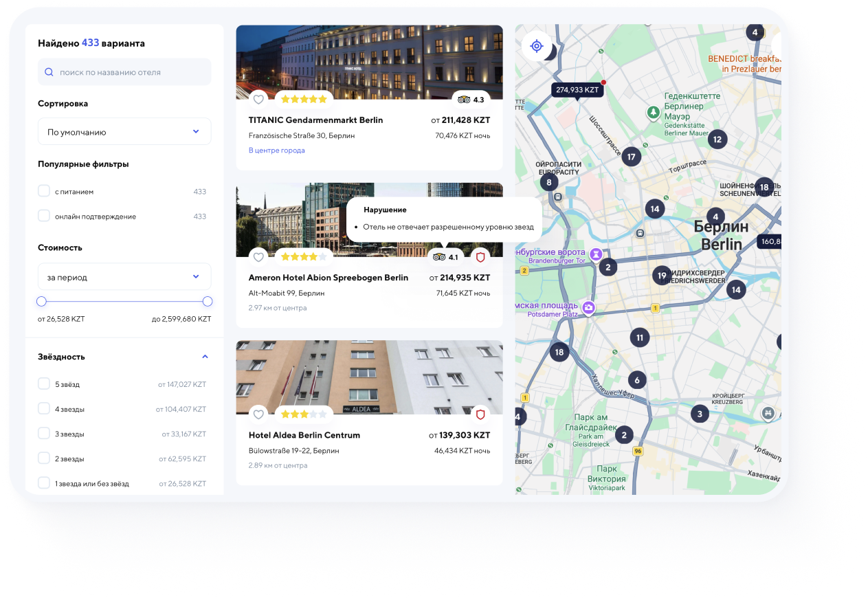The image size is (868, 600).
Task: Click three-star rating badge on Aldea card
Action: [x=304, y=414]
